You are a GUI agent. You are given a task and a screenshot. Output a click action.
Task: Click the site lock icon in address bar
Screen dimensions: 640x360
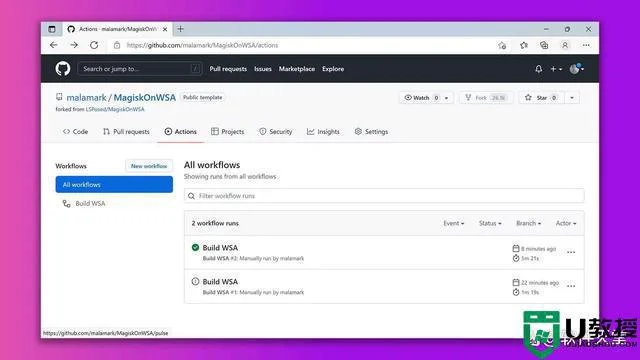tap(117, 45)
